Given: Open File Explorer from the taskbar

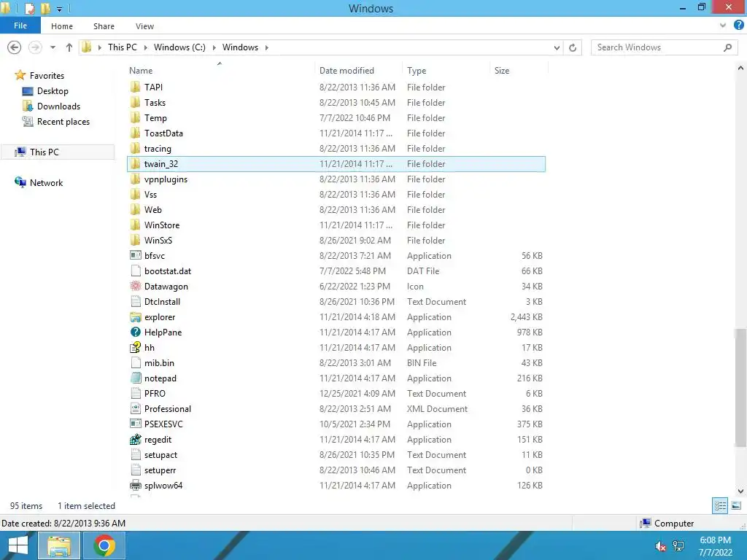Looking at the screenshot, I should 58,545.
